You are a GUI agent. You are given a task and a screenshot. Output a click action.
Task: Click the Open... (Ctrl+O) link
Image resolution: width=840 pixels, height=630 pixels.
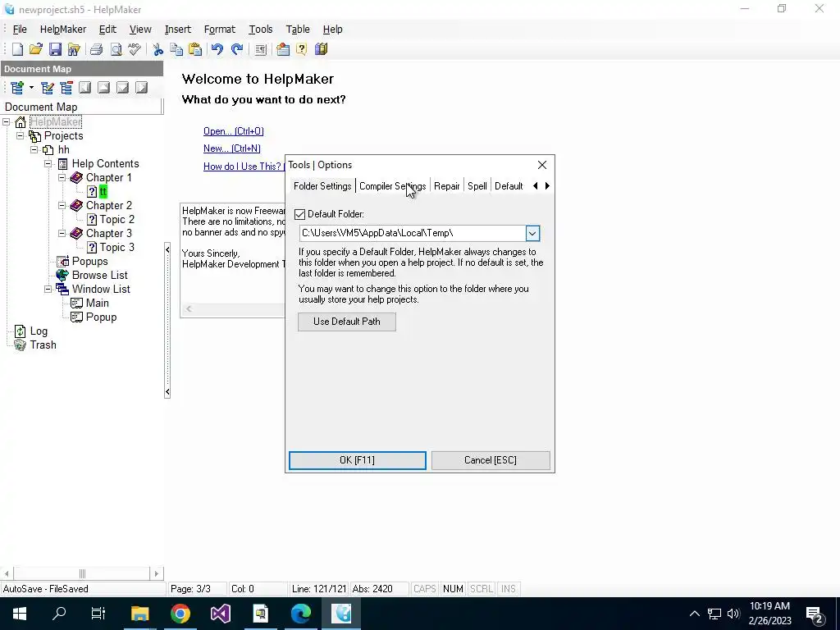pyautogui.click(x=234, y=131)
